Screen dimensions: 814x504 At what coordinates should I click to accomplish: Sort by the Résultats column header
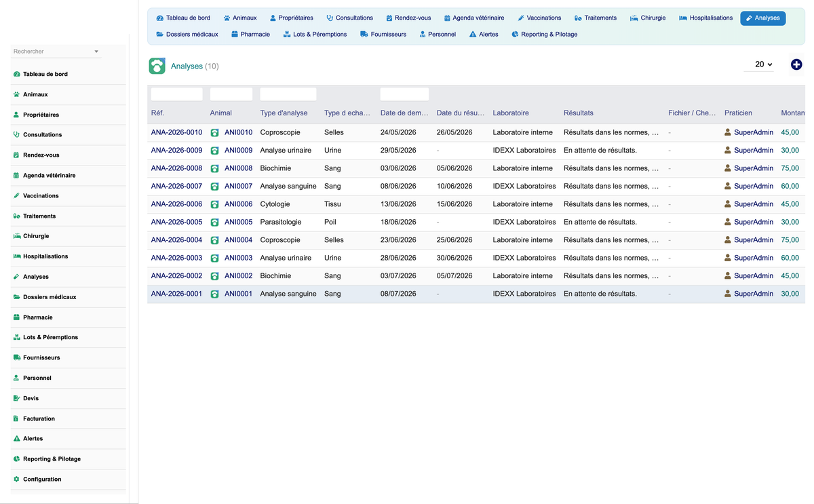tap(579, 113)
